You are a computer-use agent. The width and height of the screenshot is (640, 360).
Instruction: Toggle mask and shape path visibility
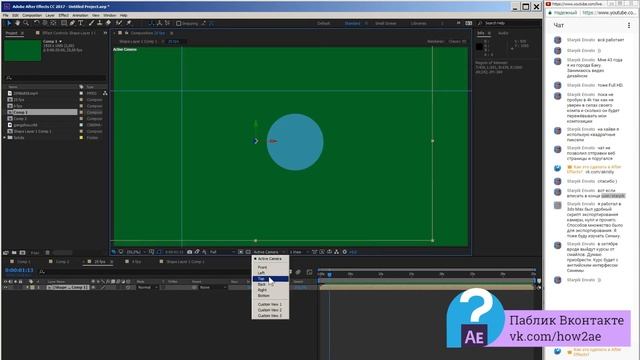159,252
